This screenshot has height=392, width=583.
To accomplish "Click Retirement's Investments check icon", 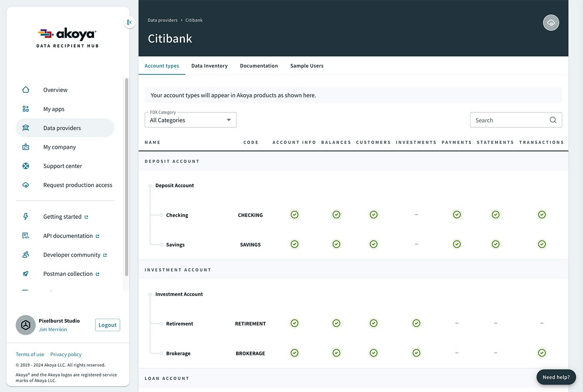I will click(416, 323).
